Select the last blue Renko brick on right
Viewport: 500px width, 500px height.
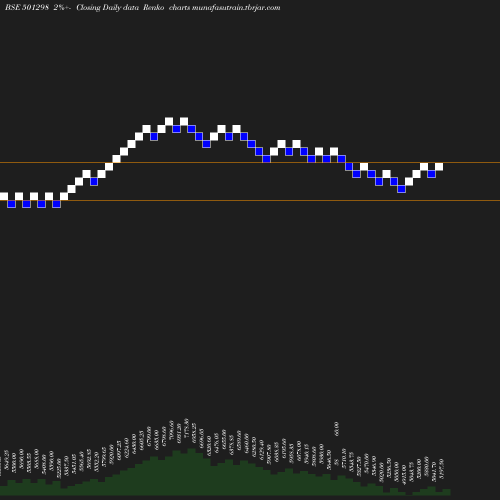coord(432,174)
